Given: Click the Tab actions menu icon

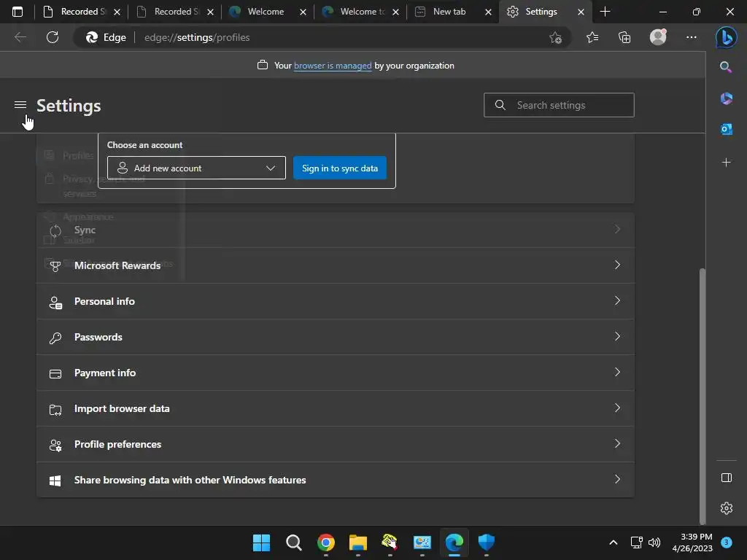Looking at the screenshot, I should tap(18, 12).
